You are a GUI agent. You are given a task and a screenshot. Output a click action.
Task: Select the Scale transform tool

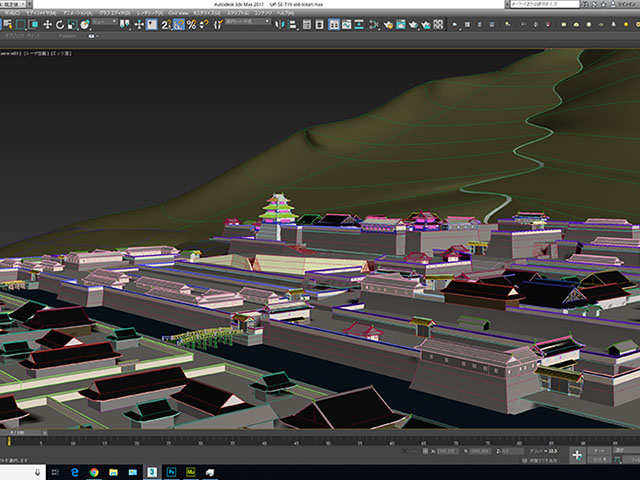pyautogui.click(x=72, y=24)
